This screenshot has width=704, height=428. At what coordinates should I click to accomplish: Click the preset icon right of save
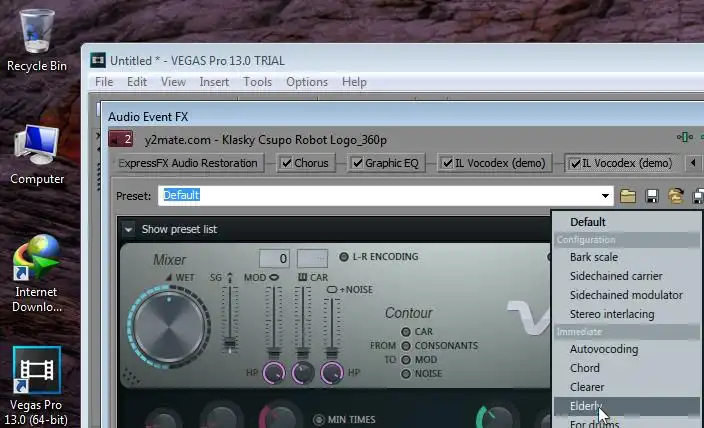[676, 196]
